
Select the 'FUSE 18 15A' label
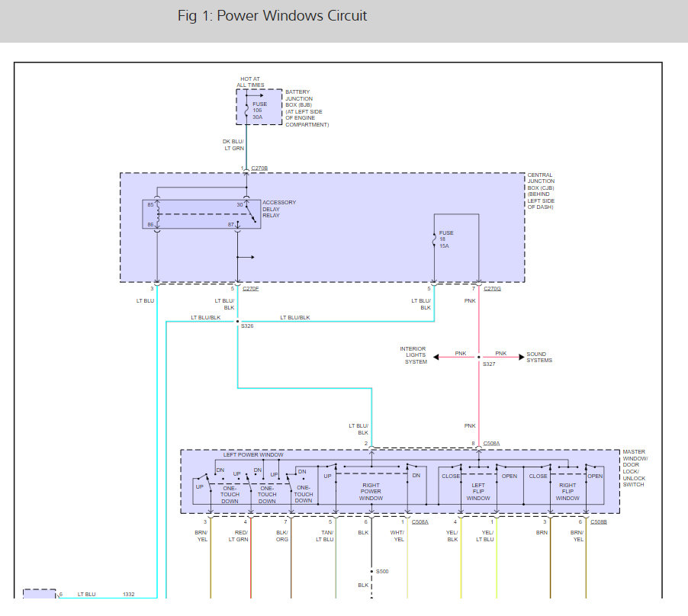pos(446,239)
